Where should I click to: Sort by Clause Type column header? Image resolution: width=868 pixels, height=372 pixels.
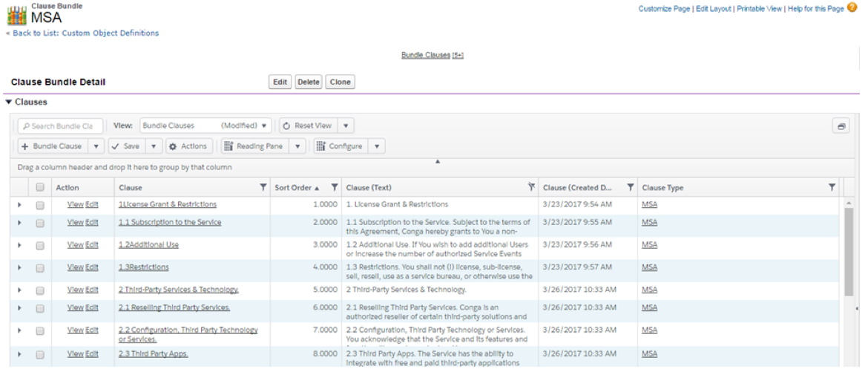pos(662,188)
